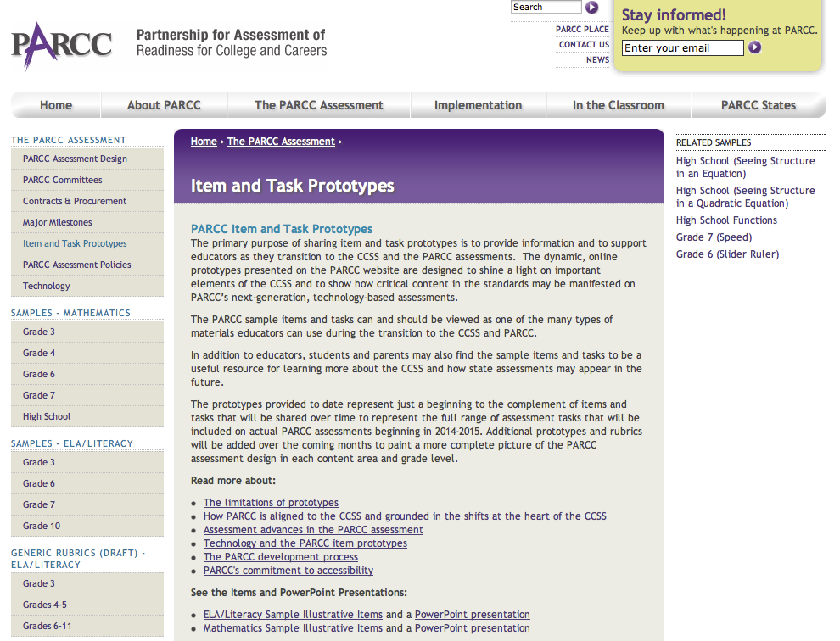Viewport: 840px width, 641px height.
Task: Open Grade 7 (Speed) related sample
Action: pos(714,237)
